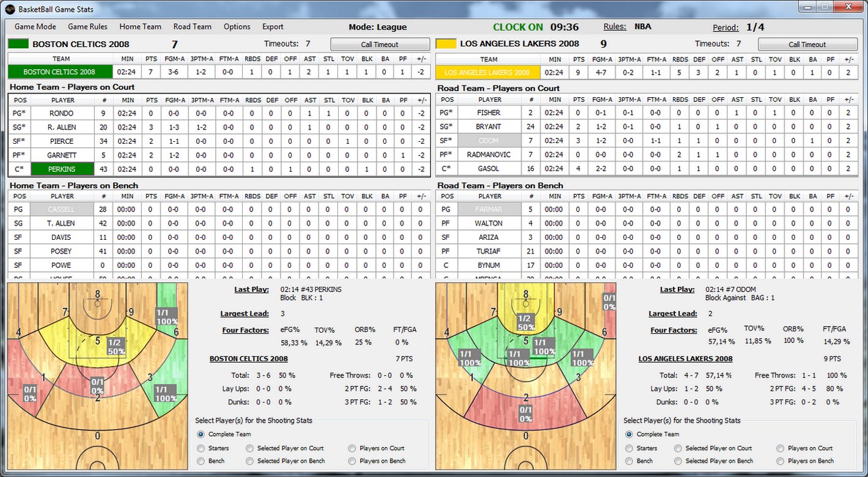Open the Game Rules menu
Screen dimensions: 868x477
[x=87, y=26]
